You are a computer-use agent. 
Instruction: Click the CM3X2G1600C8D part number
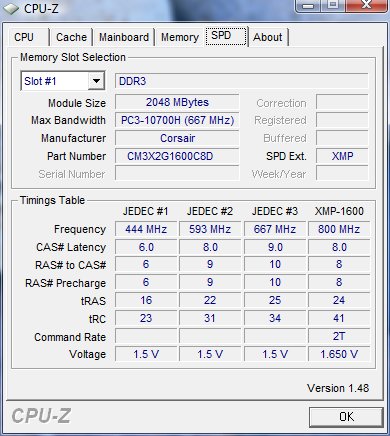[177, 156]
